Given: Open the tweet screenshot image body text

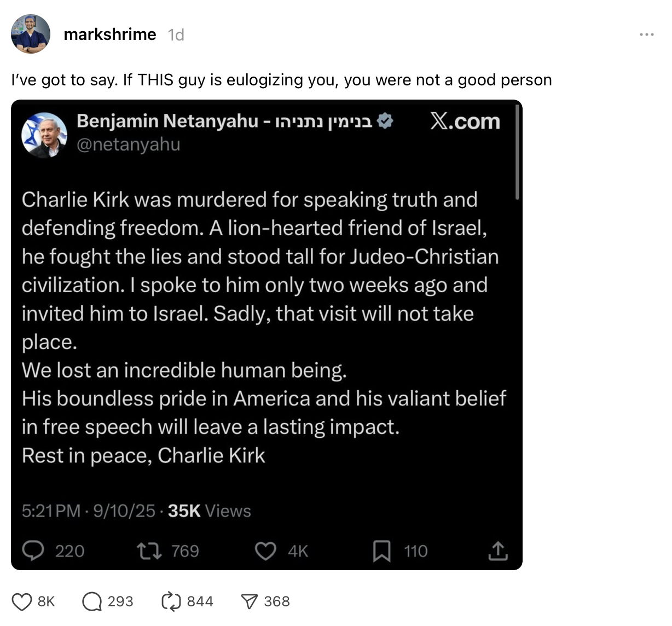Looking at the screenshot, I should tap(264, 327).
